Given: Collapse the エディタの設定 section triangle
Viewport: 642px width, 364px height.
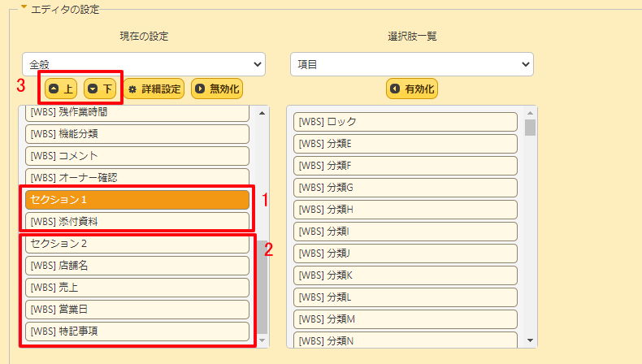Looking at the screenshot, I should (x=24, y=7).
